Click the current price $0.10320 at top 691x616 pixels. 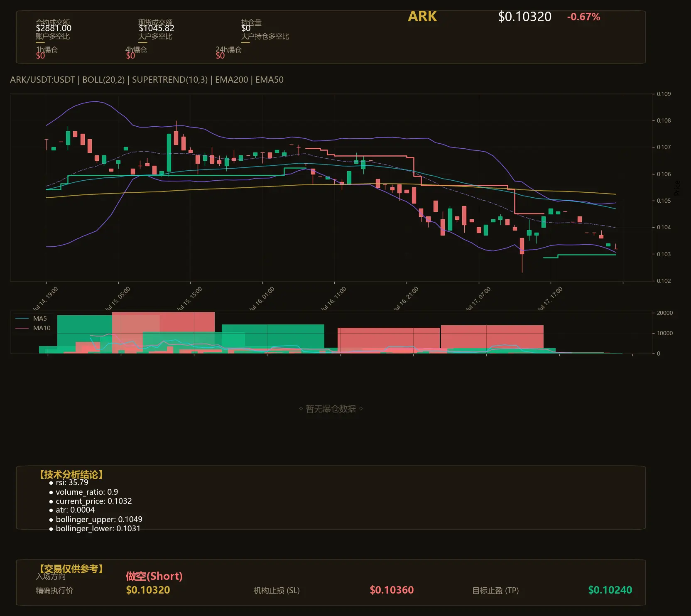point(525,17)
